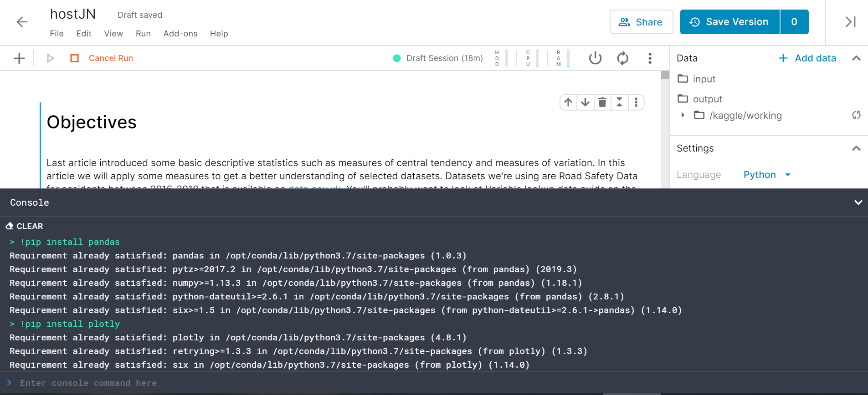Collapse the Console panel
Image resolution: width=868 pixels, height=395 pixels.
pos(858,203)
